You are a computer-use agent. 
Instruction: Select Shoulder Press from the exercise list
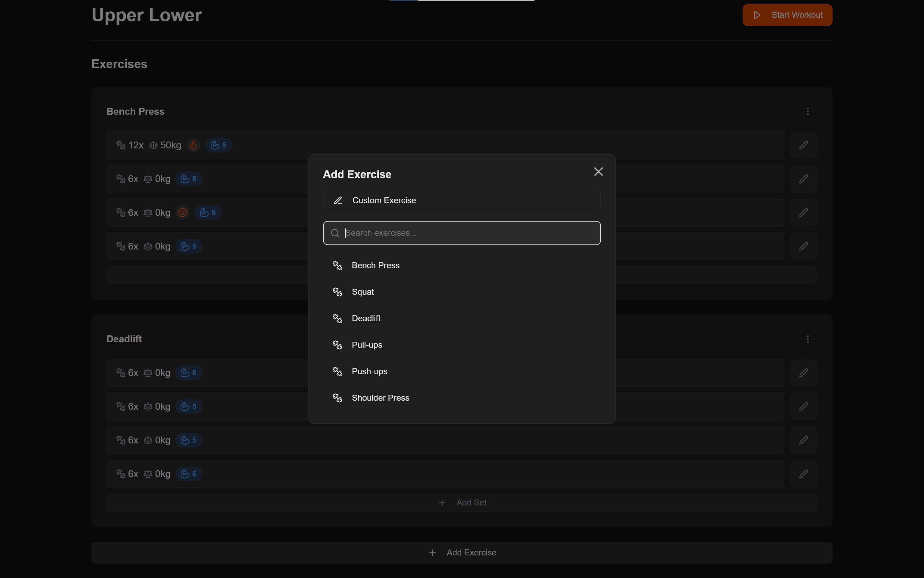[x=462, y=398]
